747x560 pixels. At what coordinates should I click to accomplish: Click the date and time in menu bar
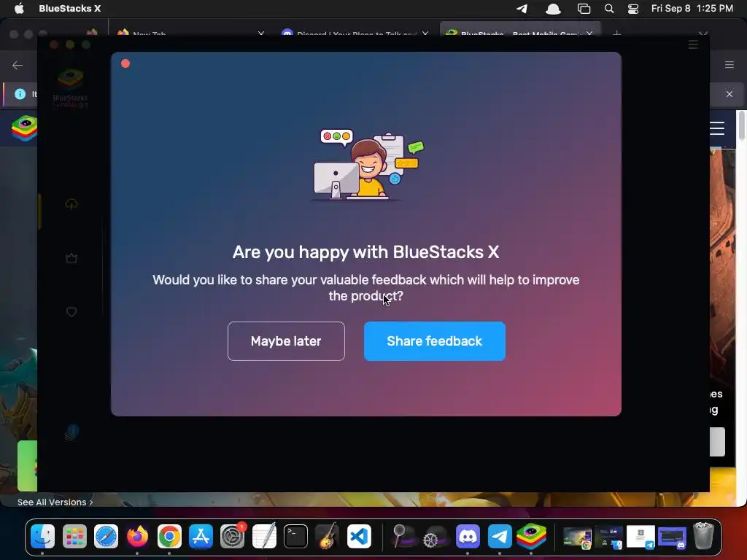click(692, 9)
